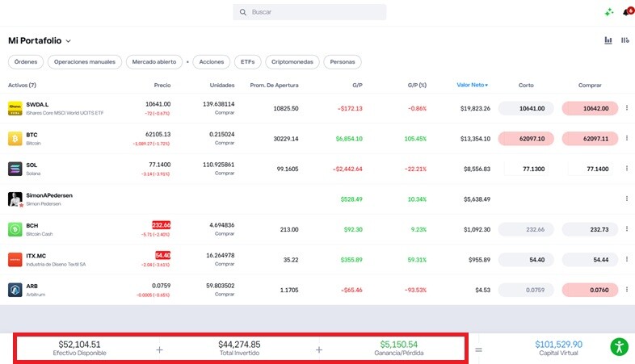Click ITX.MC buy button 54.44
This screenshot has width=635, height=364.
(590, 260)
